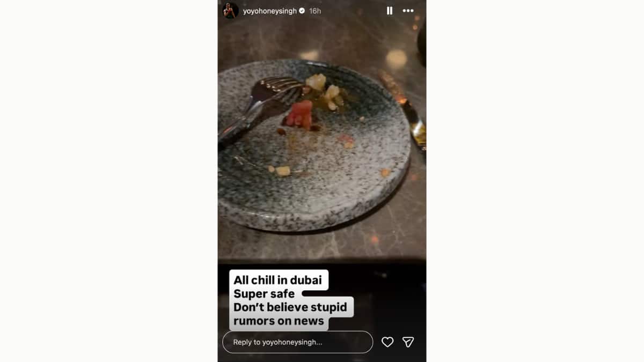This screenshot has height=362, width=644.
Task: Click the "Super safe" caption line
Action: (x=264, y=294)
